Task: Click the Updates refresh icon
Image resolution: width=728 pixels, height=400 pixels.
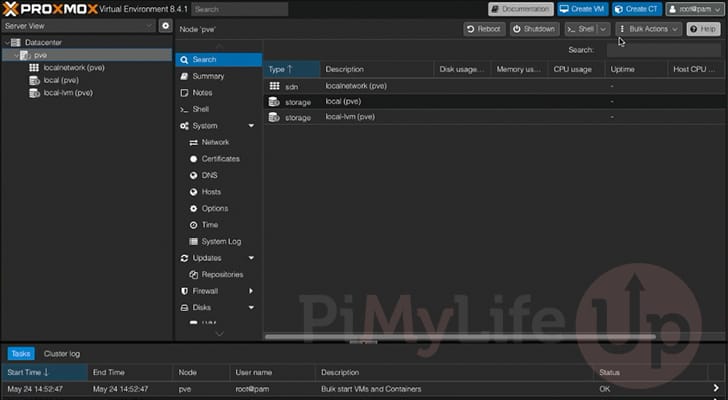Action: 184,258
